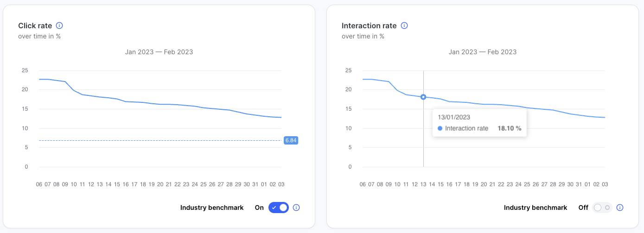The height and width of the screenshot is (233, 644).
Task: Click x-axis label 16 on Click rate chart
Action: (x=126, y=184)
